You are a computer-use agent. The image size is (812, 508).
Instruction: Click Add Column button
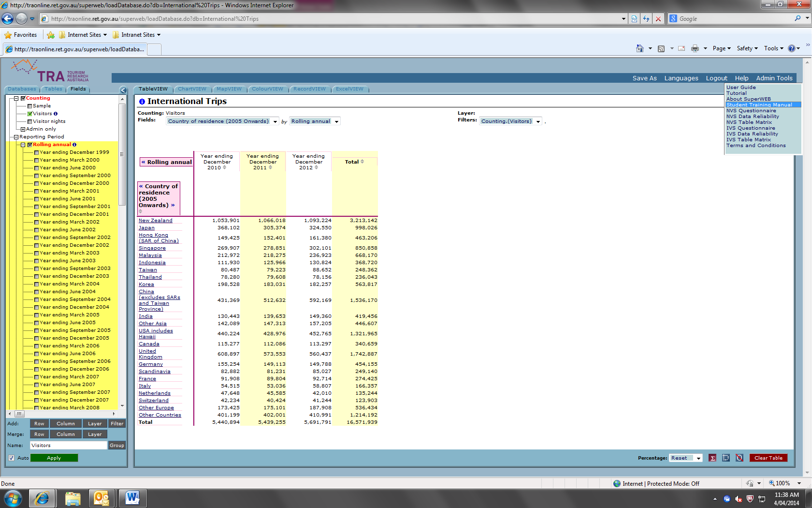coord(66,424)
